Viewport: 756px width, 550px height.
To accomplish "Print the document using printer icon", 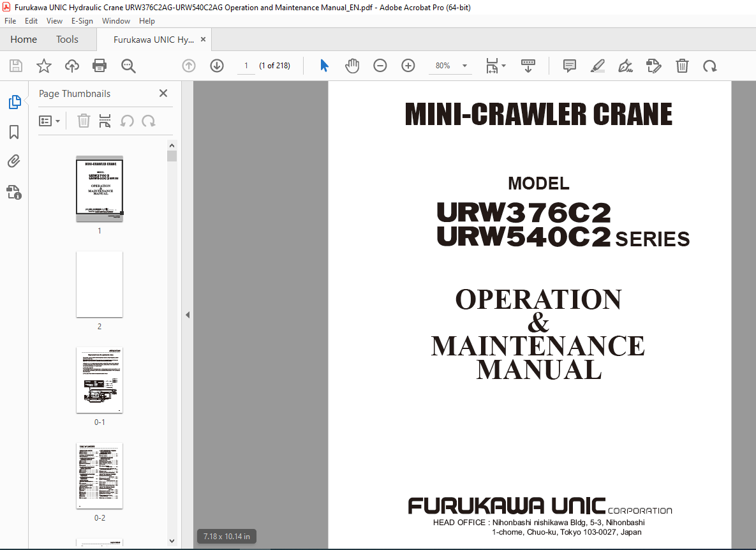I will pos(100,66).
